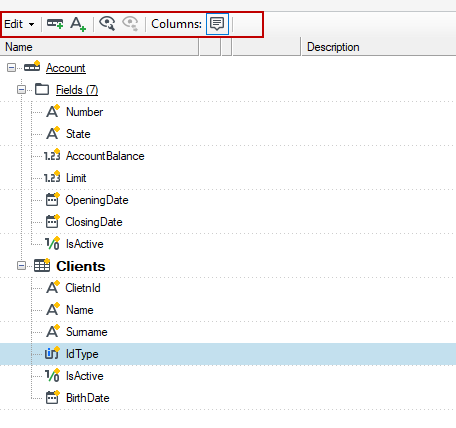The image size is (456, 428).
Task: Click the calendar icon next to OpeningDate
Action: point(53,199)
